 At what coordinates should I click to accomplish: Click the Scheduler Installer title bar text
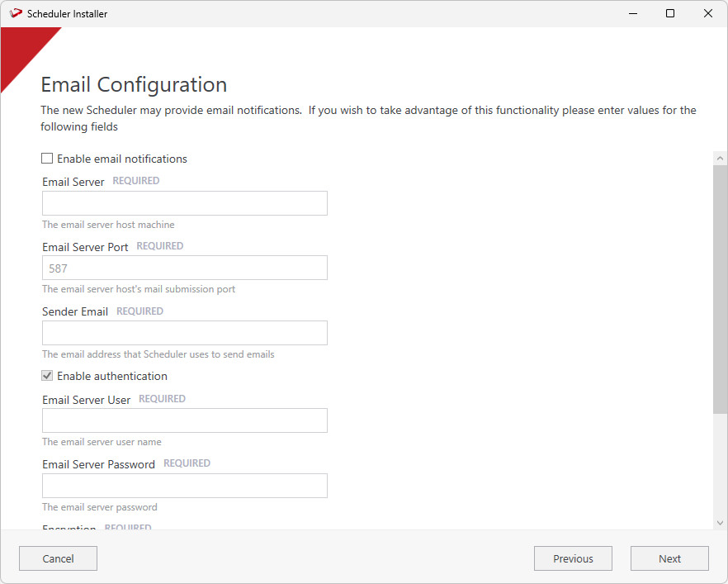(x=67, y=14)
